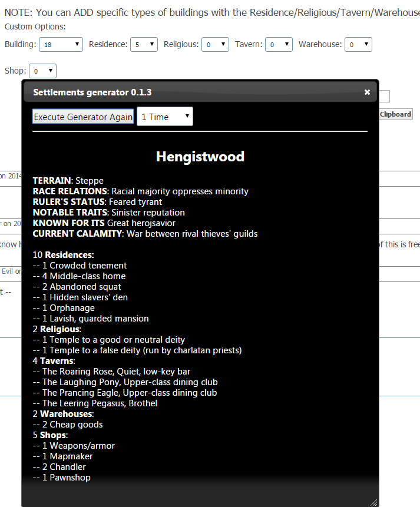
Task: Click Execute Generator Again button
Action: 83,117
